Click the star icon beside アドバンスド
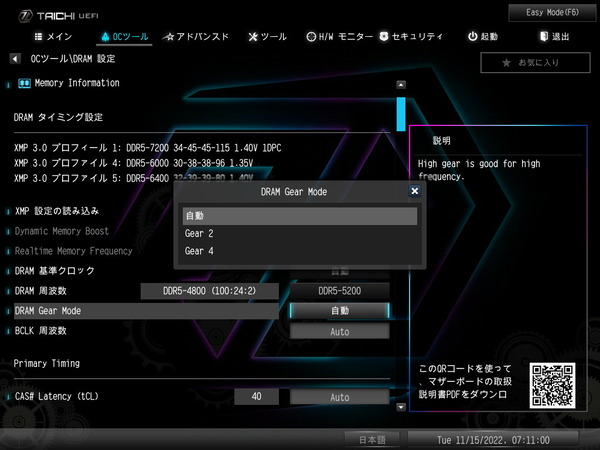600x450 pixels. [x=168, y=37]
